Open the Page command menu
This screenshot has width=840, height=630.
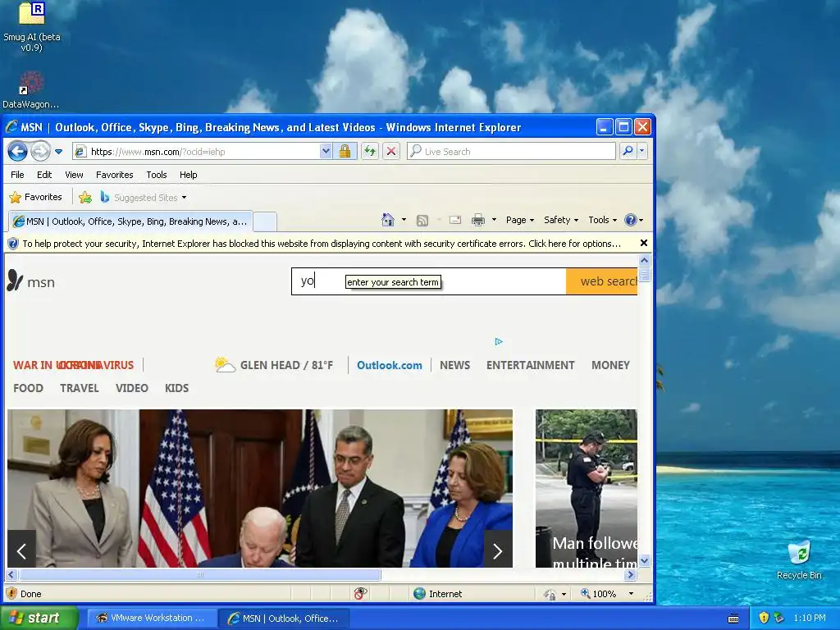point(519,220)
